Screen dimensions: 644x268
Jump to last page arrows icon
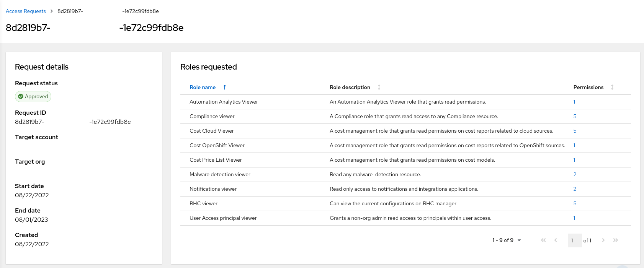tap(615, 240)
